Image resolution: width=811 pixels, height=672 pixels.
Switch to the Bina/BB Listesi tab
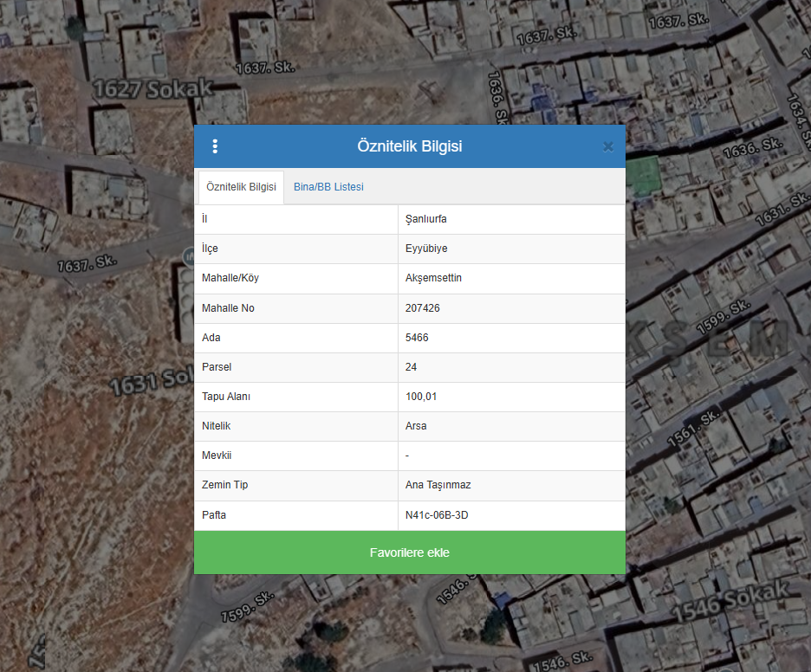click(328, 187)
